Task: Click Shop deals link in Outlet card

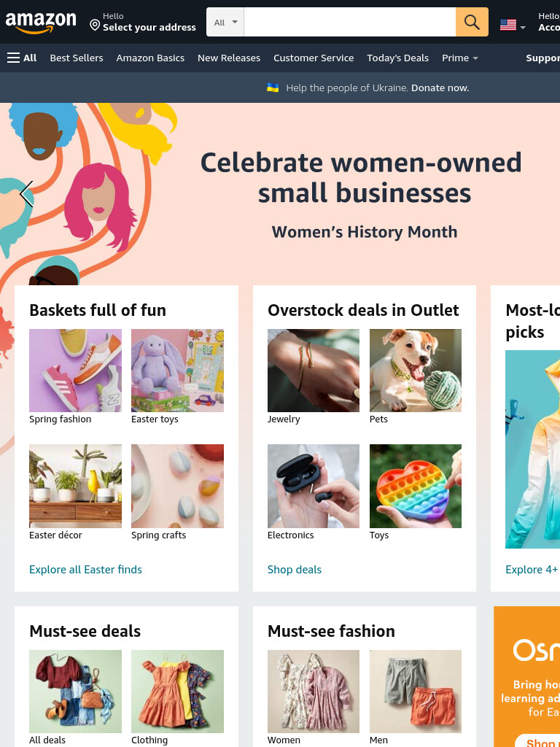Action: point(295,569)
